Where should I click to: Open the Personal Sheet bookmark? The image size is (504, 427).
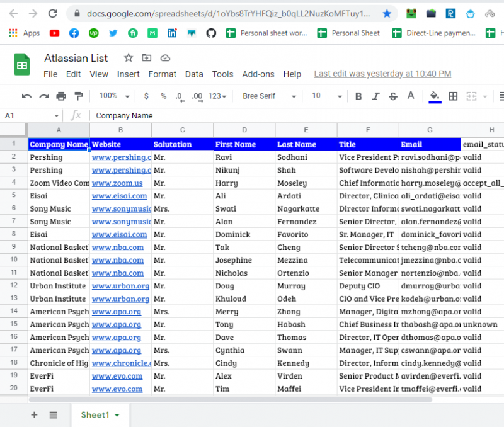348,33
